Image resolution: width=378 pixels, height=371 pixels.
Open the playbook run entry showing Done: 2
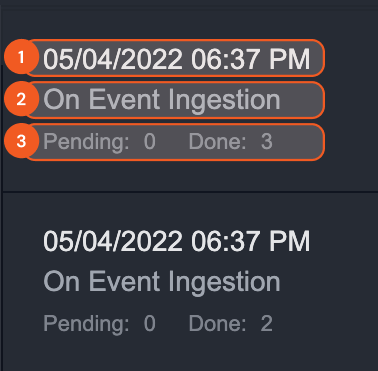190,282
